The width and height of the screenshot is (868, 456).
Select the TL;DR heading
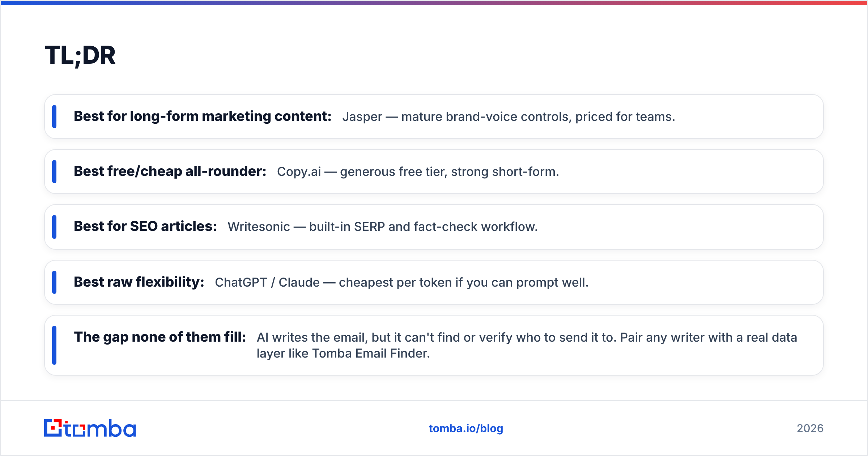click(80, 55)
